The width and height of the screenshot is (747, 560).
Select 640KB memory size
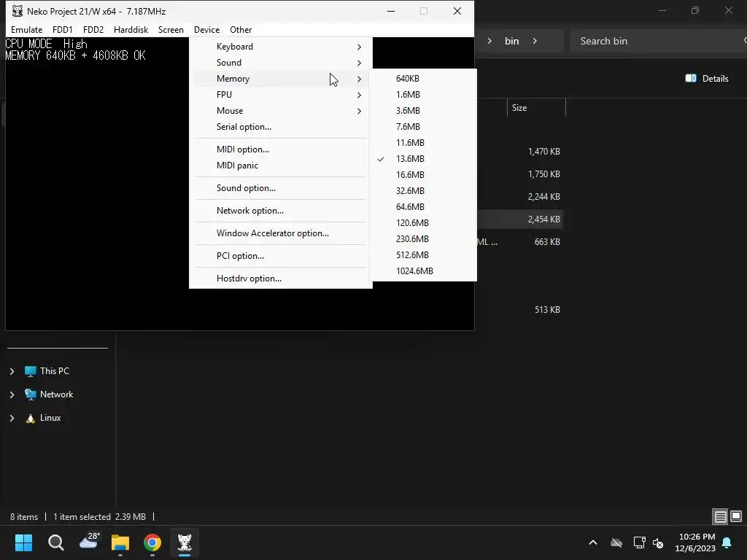423,79
